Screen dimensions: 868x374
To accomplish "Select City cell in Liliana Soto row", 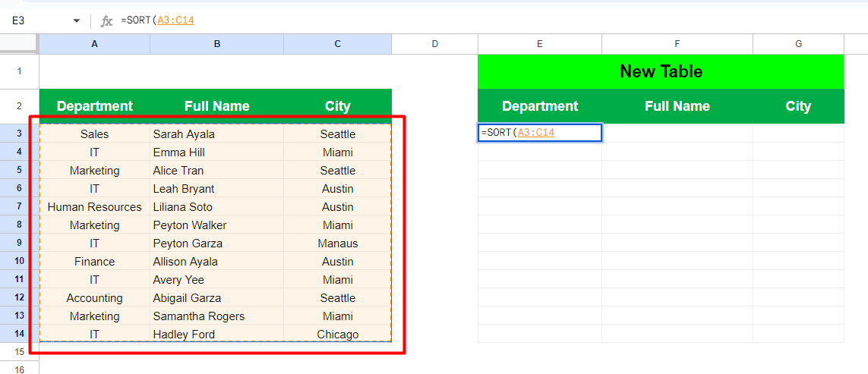I will click(x=338, y=207).
